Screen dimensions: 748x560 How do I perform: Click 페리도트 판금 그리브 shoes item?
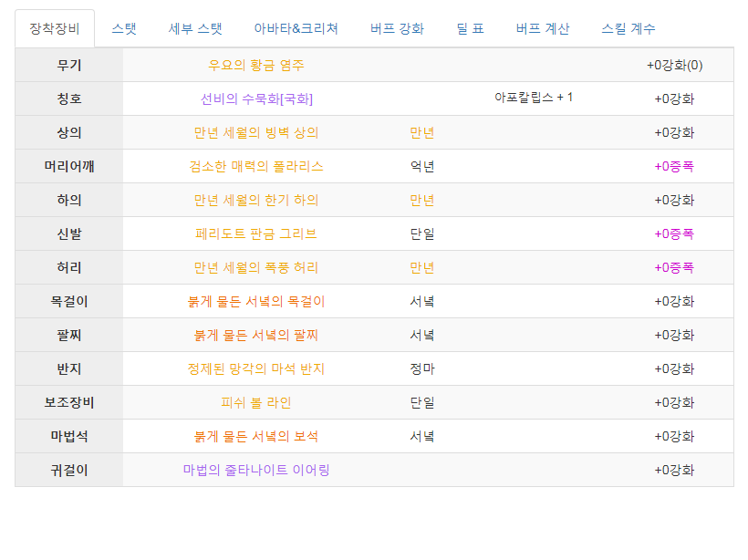(x=256, y=233)
